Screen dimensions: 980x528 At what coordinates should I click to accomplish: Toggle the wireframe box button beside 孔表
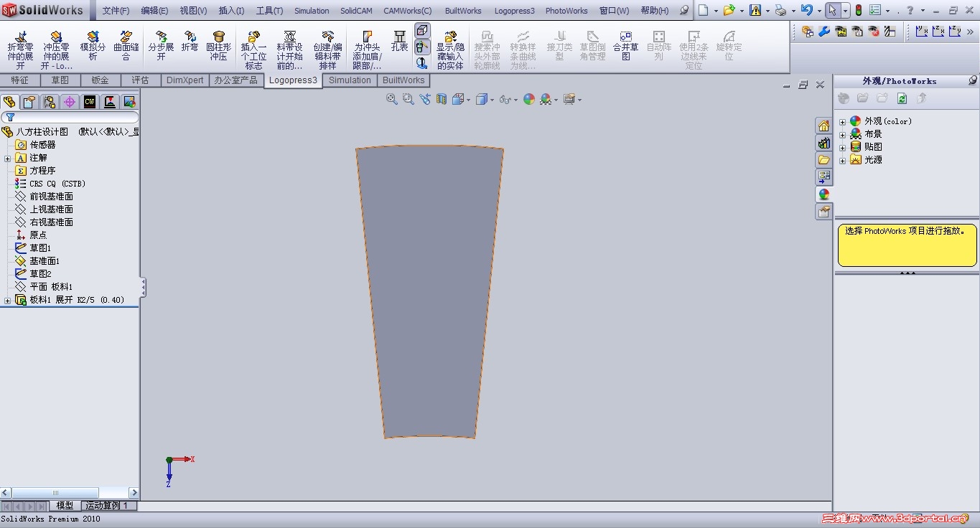(422, 30)
